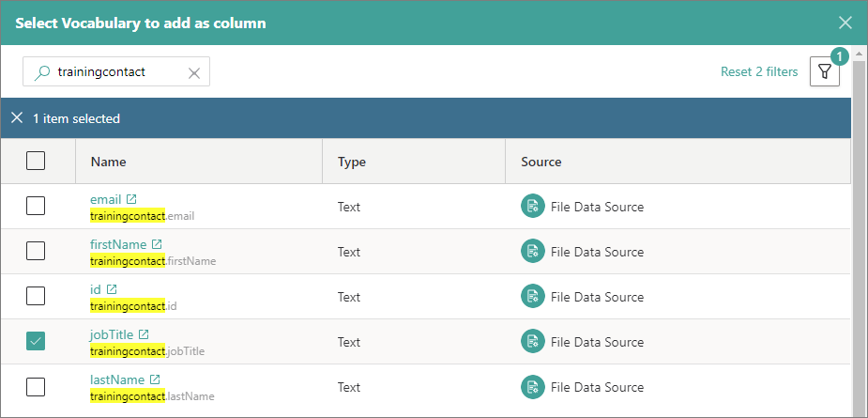
Task: Open lastName external link icon
Action: (x=155, y=379)
